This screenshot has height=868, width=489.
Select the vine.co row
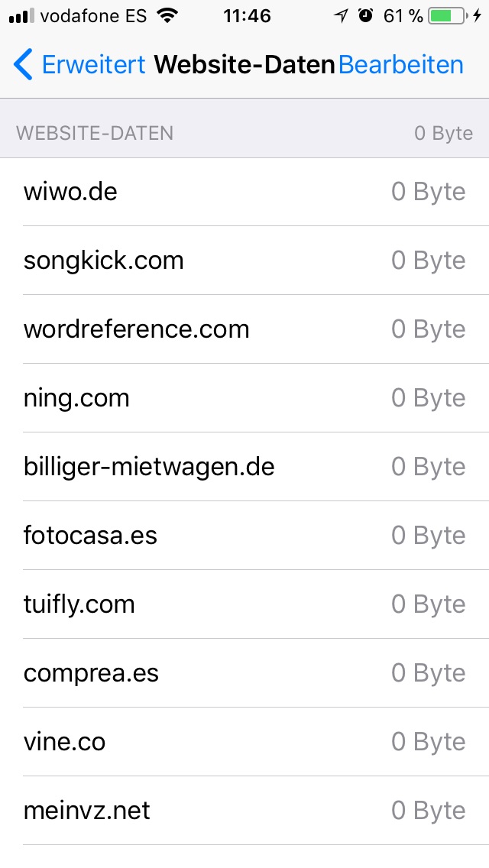pos(244,742)
